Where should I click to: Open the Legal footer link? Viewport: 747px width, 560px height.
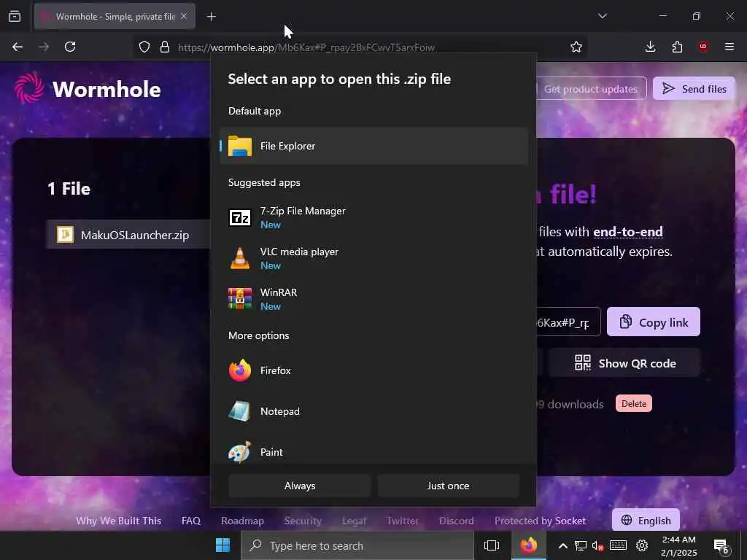[355, 521]
